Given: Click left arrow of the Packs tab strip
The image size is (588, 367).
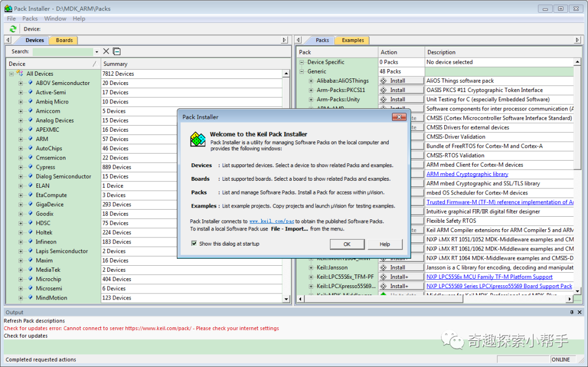Looking at the screenshot, I should pos(298,40).
